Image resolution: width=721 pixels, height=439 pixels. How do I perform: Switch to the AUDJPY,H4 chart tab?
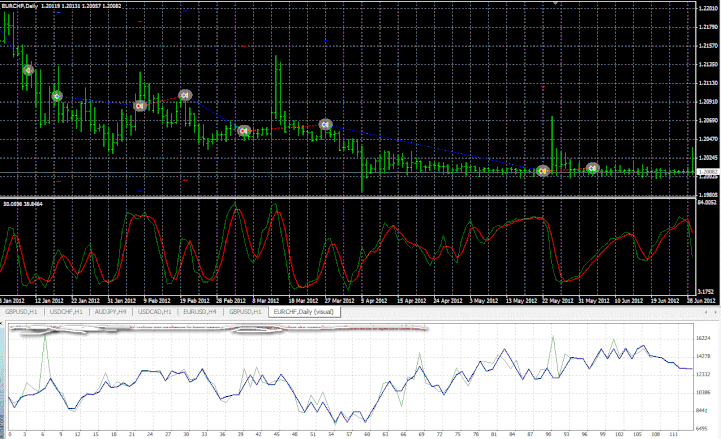click(x=110, y=312)
